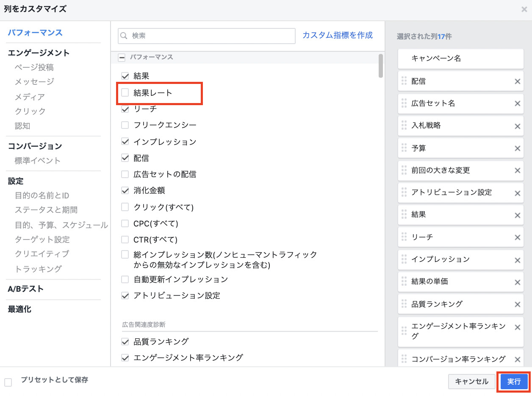Remove the 予算 column via X icon
This screenshot has height=396, width=532.
pos(517,148)
